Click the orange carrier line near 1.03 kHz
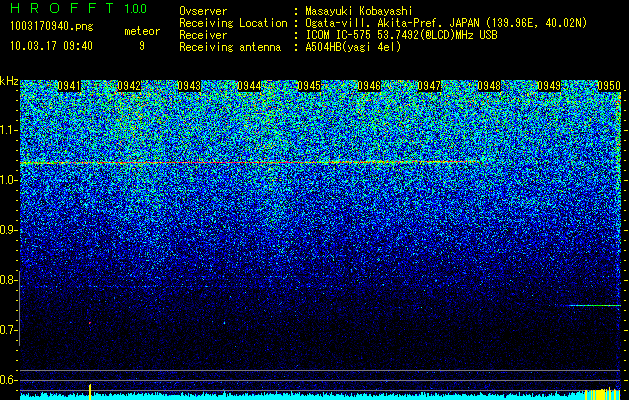 coord(249,162)
